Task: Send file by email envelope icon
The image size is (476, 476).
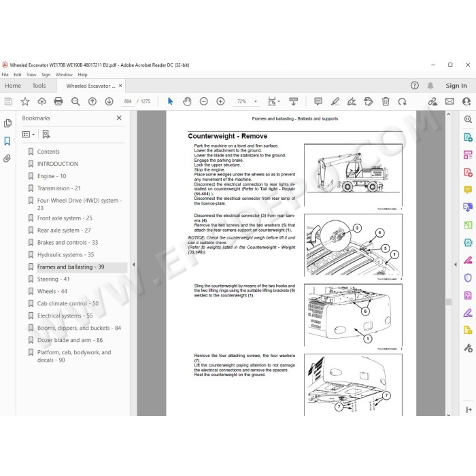Action: pyautogui.click(x=449, y=101)
